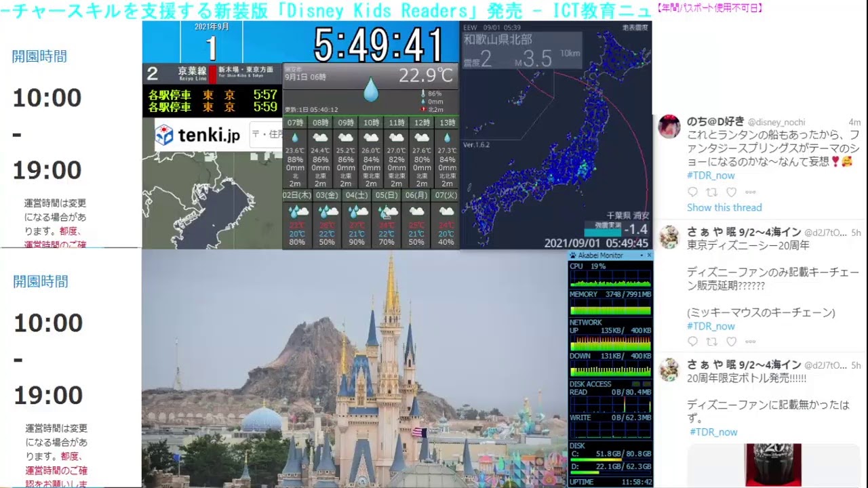Like the キーチェーン販売延期 tweet
Viewport: 868px width, 488px height.
(x=731, y=342)
